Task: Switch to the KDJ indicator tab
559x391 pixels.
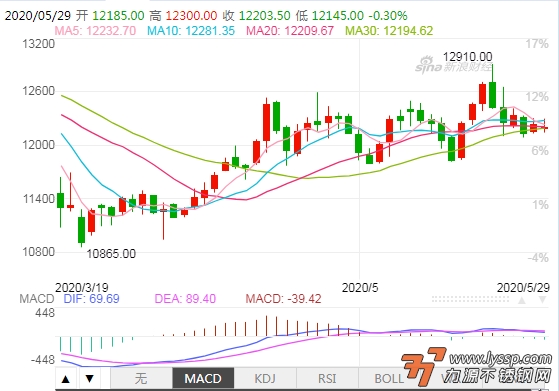Action: 265,379
